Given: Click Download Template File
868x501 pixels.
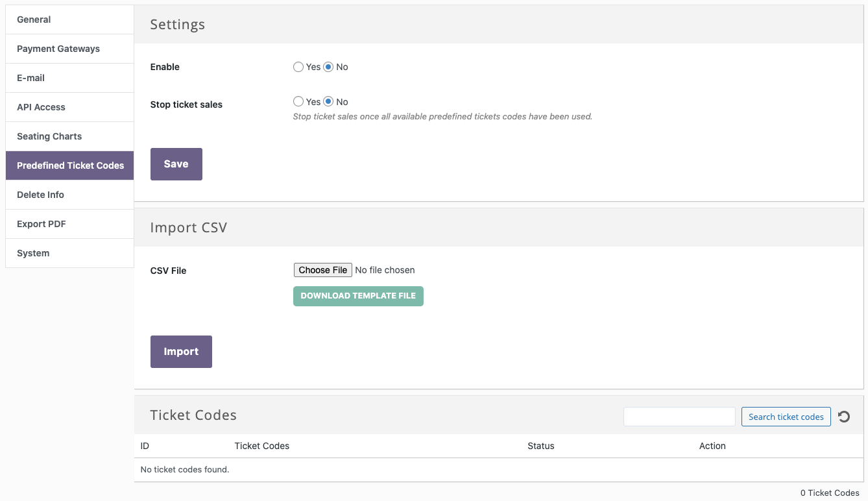Looking at the screenshot, I should (358, 296).
